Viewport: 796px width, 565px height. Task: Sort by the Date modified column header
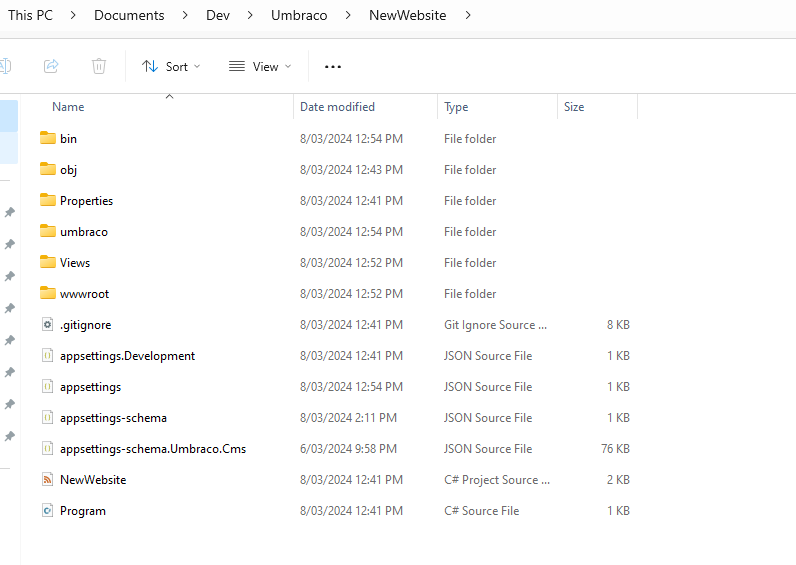[337, 107]
